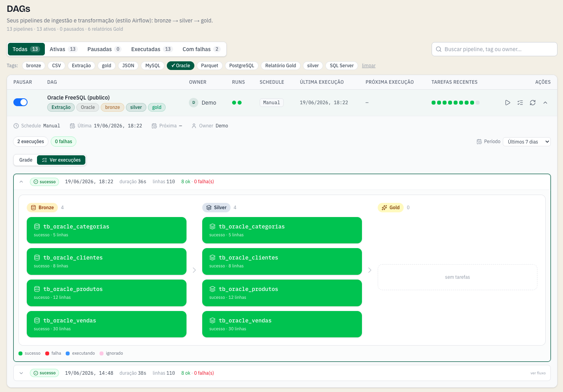Click the Schedule clock icon

point(16,126)
